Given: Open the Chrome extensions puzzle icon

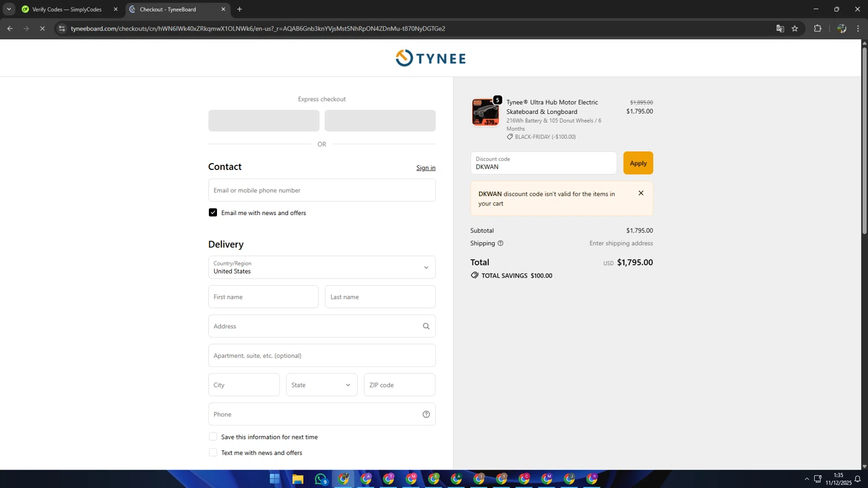Looking at the screenshot, I should pyautogui.click(x=818, y=28).
